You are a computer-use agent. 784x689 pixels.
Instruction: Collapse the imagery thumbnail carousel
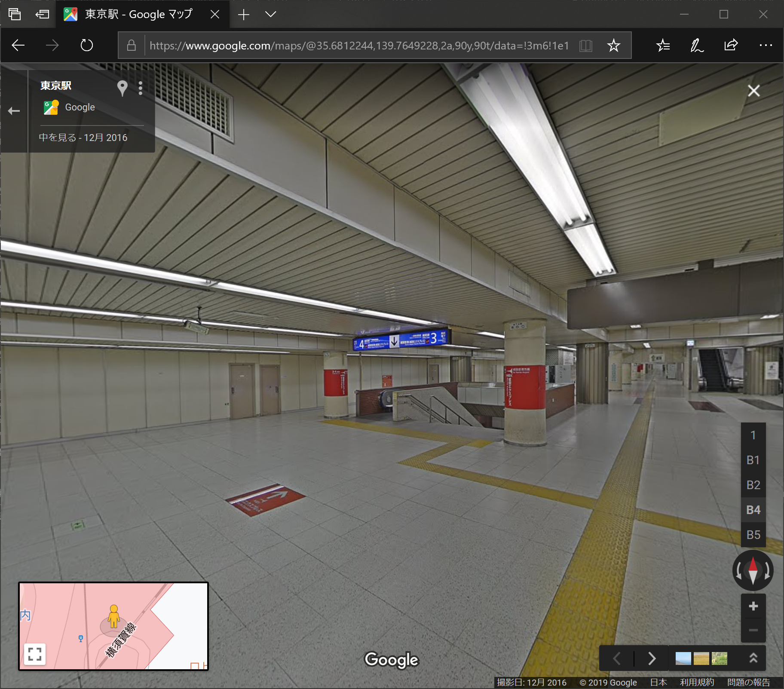pos(753,658)
